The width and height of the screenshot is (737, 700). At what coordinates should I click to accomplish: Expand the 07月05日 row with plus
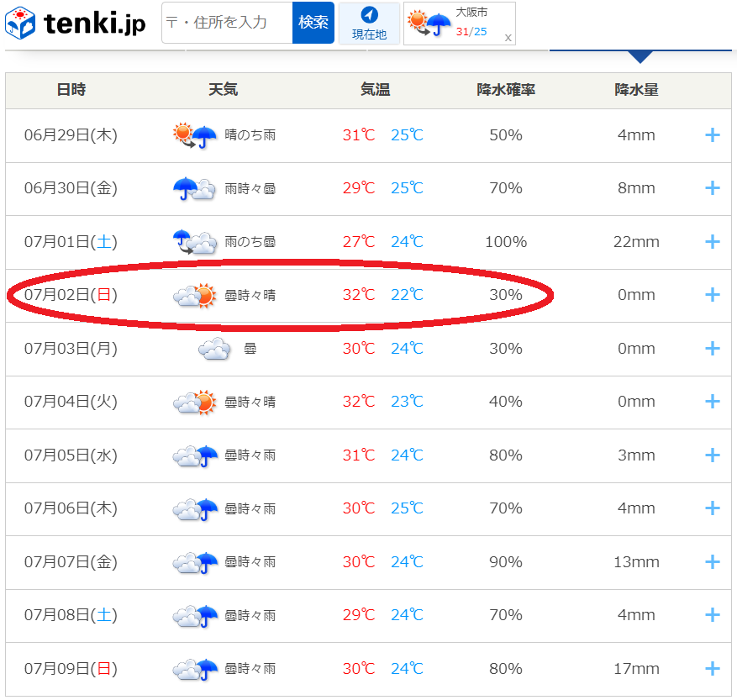pos(713,455)
